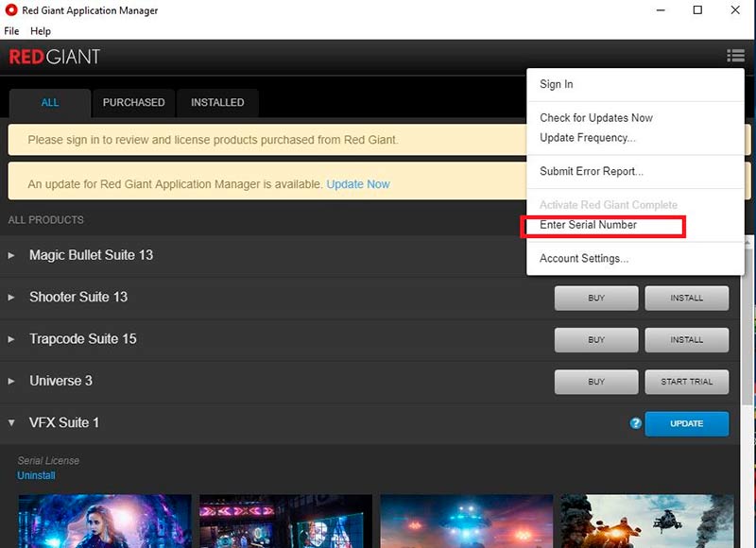Click the Update Now link
Screen dimensions: 756x548
coord(358,184)
